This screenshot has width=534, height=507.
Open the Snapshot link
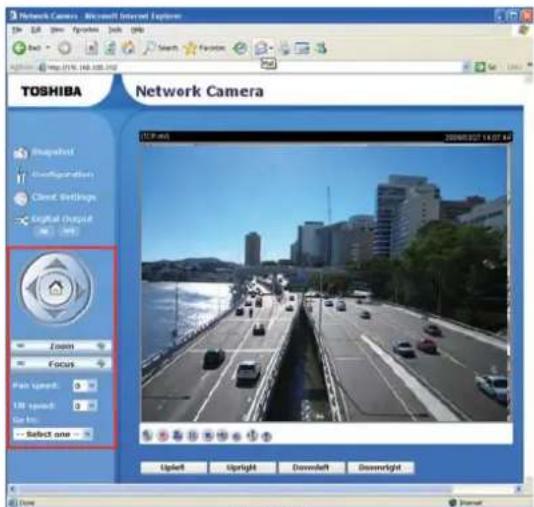tap(53, 152)
